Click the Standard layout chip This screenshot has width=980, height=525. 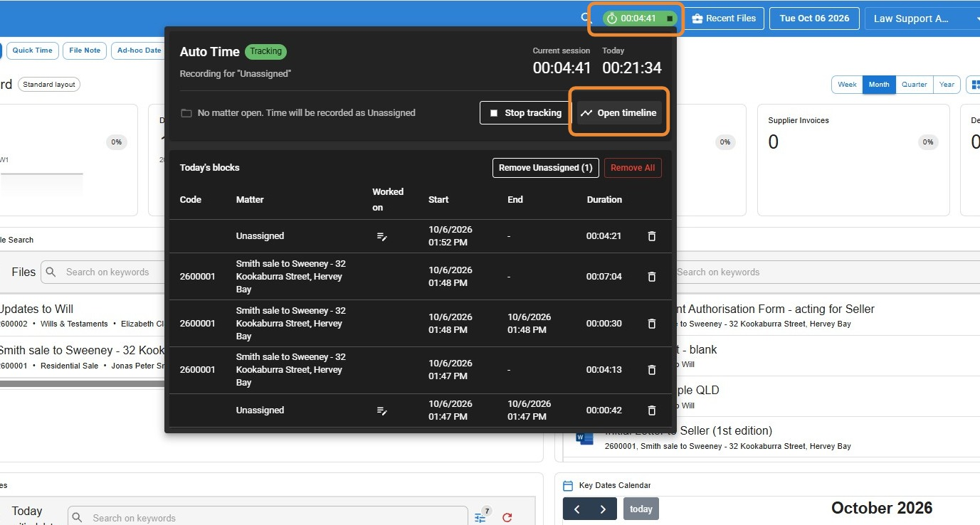pos(49,85)
